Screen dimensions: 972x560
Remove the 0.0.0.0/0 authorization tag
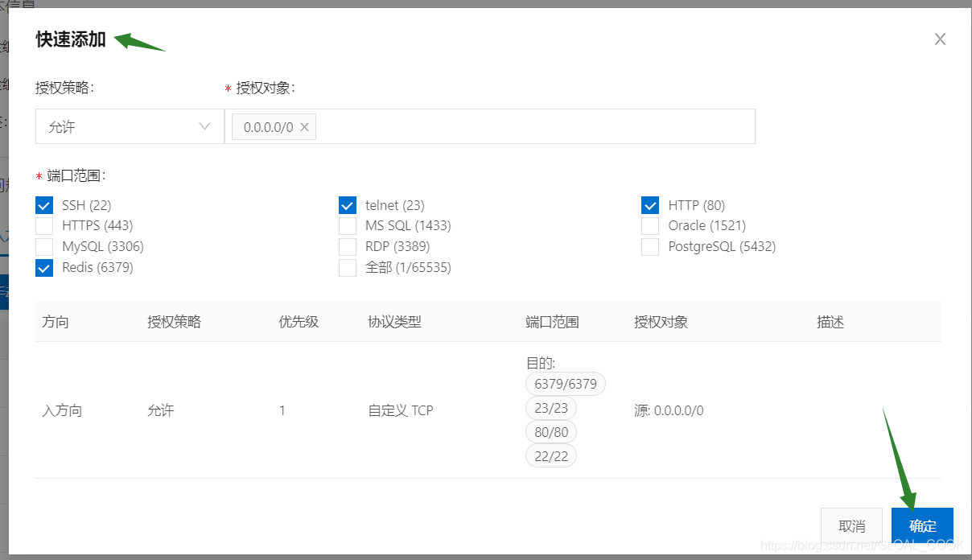[x=304, y=126]
